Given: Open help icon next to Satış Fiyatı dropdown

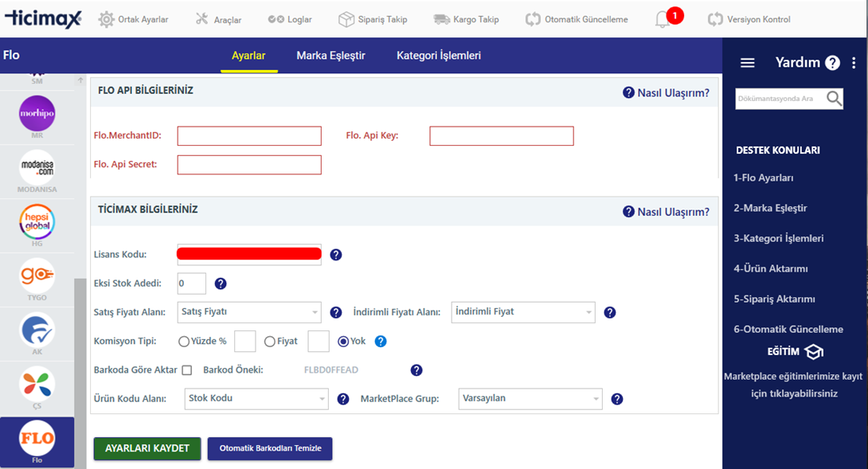Looking at the screenshot, I should click(335, 312).
